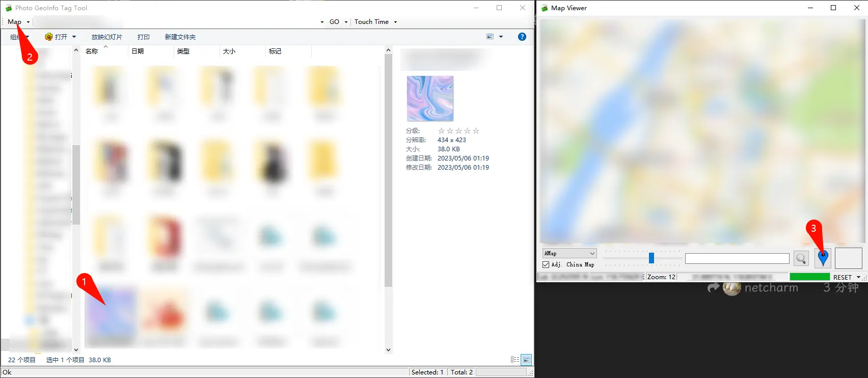This screenshot has height=378, width=868.
Task: Click the 放映幻灯片 slideshow button
Action: coord(106,37)
